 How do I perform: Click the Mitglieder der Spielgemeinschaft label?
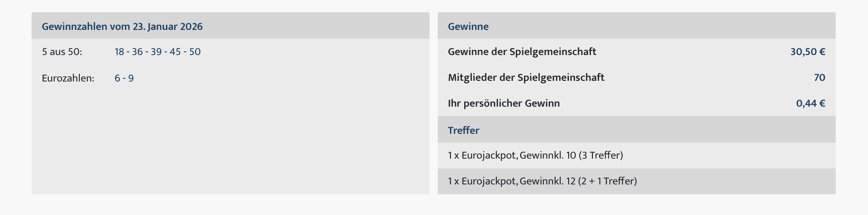pyautogui.click(x=526, y=77)
